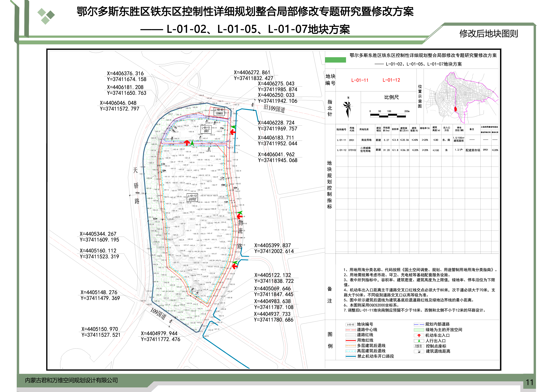The height and width of the screenshot is (392, 555).
Task: Click the 旧109国道 road label
Action: point(274,109)
